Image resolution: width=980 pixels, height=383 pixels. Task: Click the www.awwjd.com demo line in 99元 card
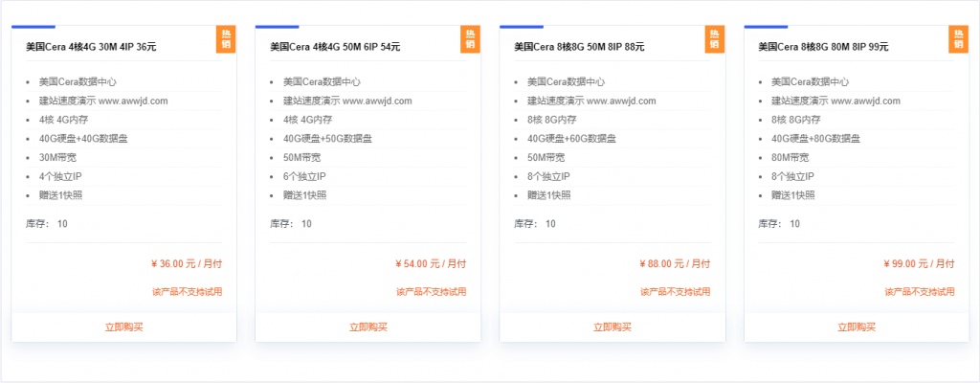point(836,101)
